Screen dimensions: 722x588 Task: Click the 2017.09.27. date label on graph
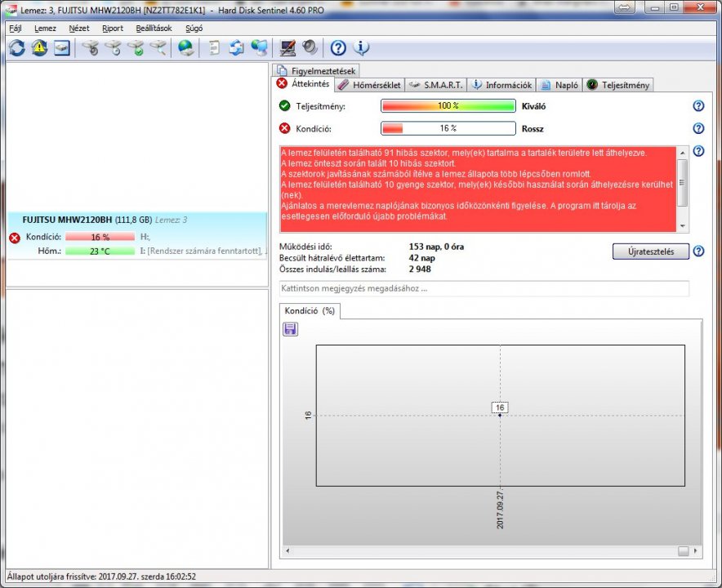500,510
